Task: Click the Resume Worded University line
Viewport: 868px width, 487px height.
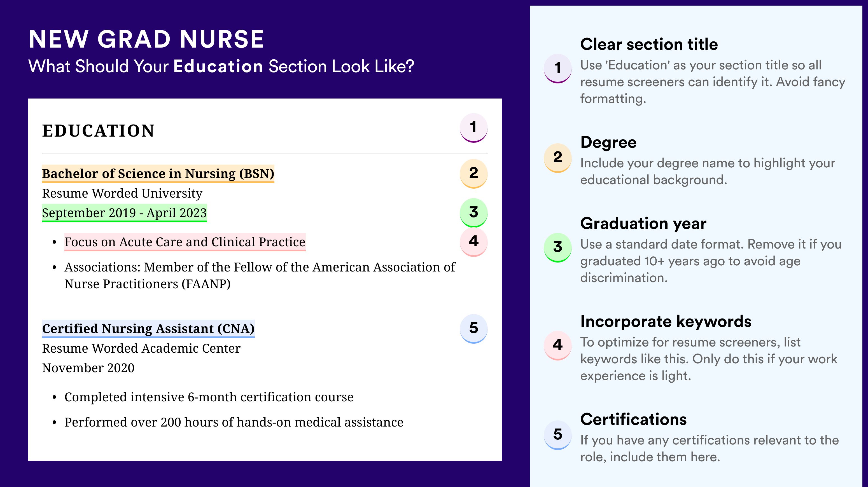Action: click(x=122, y=193)
